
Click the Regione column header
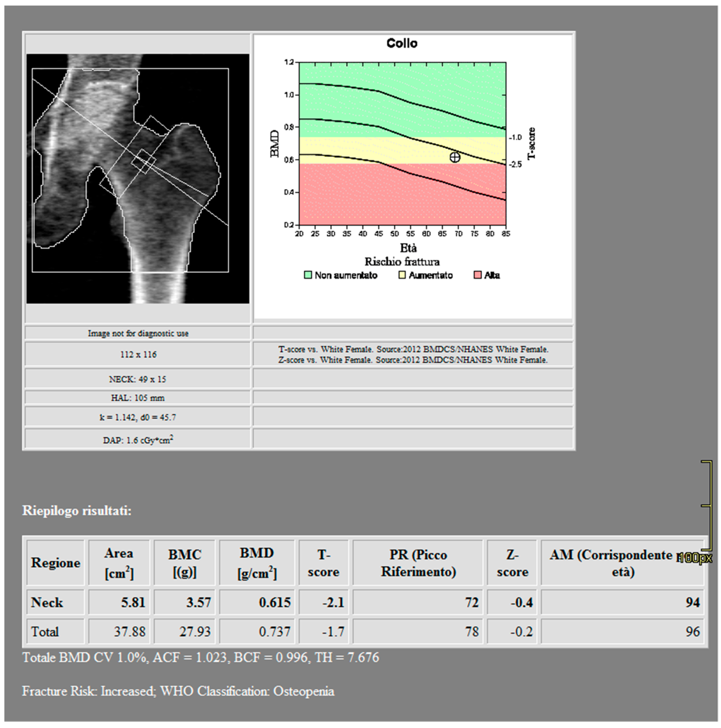click(55, 562)
